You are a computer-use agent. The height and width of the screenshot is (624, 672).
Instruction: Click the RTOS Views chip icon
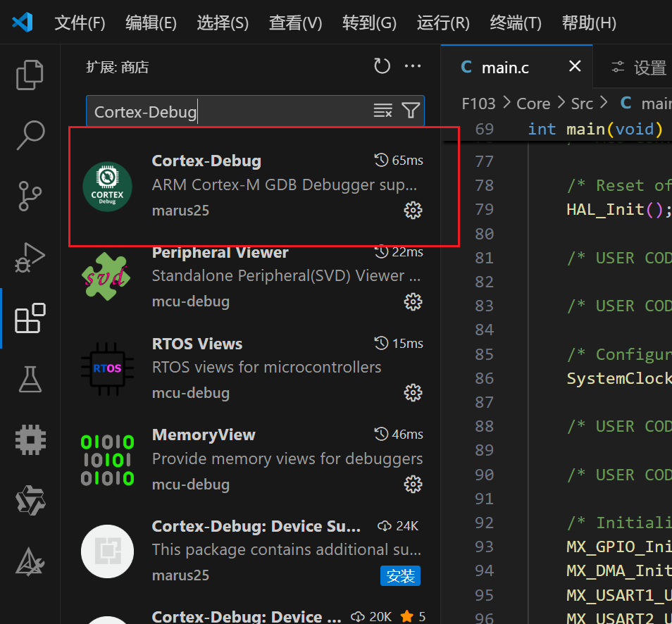tap(107, 368)
